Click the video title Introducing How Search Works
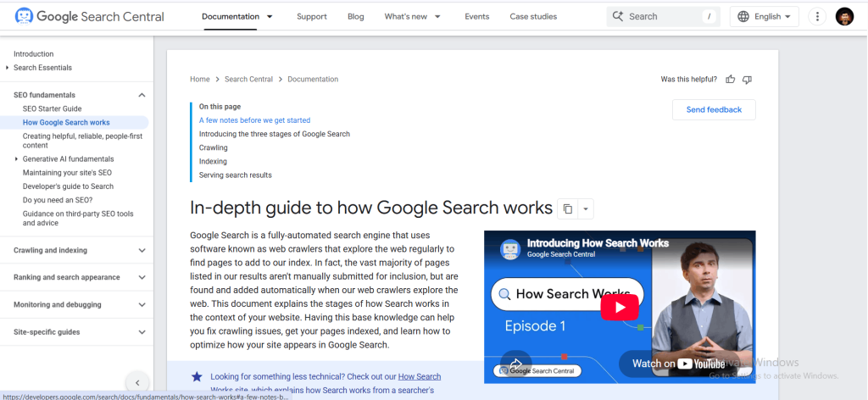The height and width of the screenshot is (400, 868). click(x=598, y=243)
